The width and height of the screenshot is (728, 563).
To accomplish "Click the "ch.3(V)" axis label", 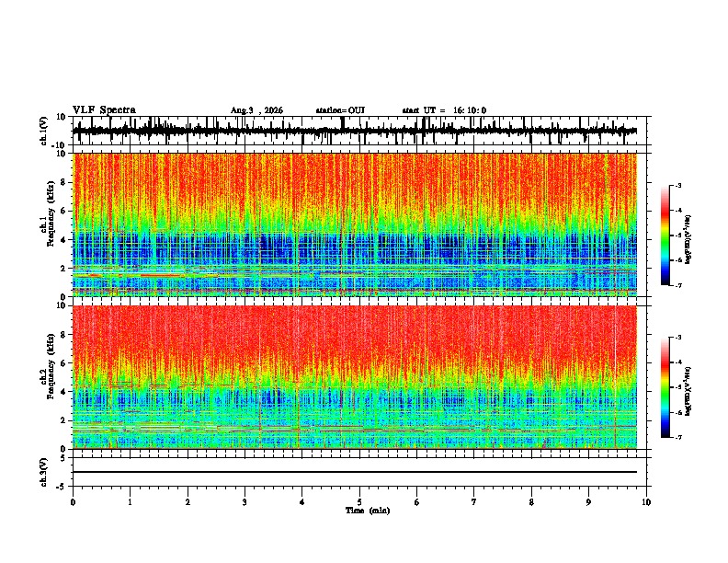I will point(44,473).
